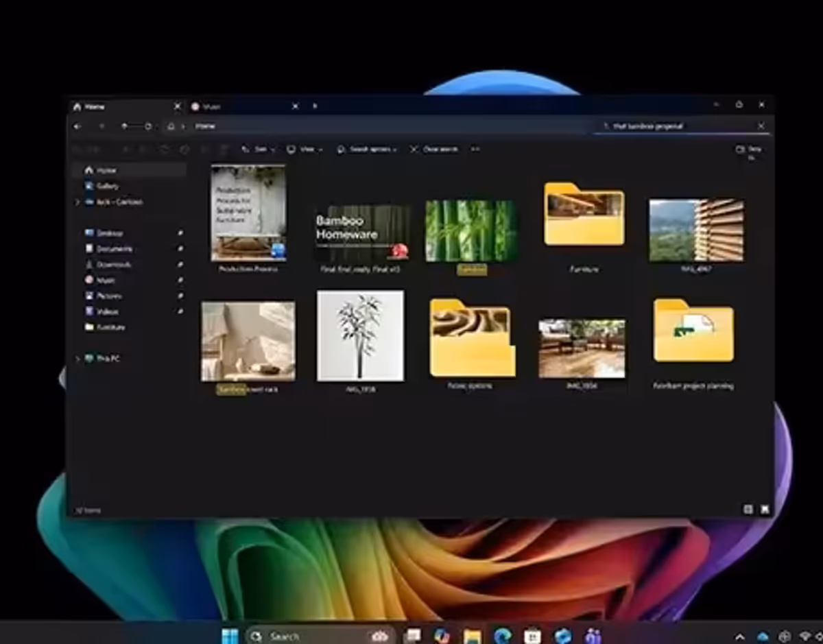823x644 pixels.
Task: Select the bamboo plant drawing thumbnail
Action: point(361,335)
